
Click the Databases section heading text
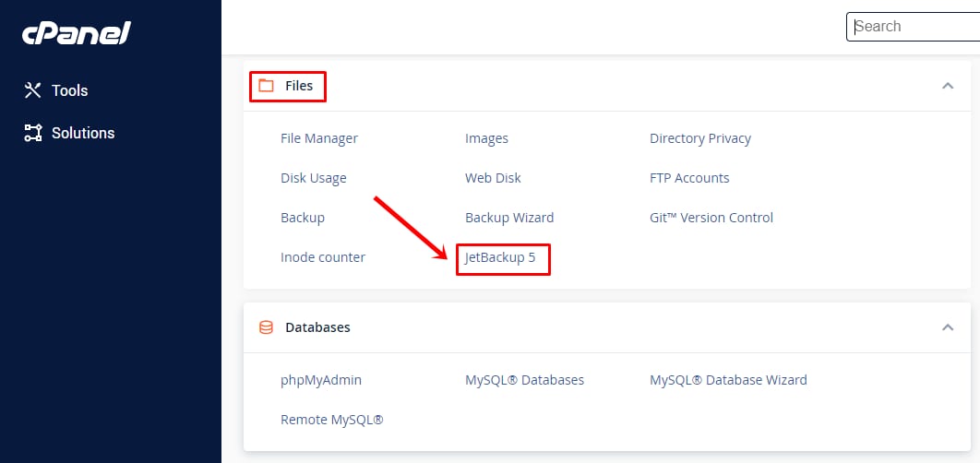coord(317,327)
